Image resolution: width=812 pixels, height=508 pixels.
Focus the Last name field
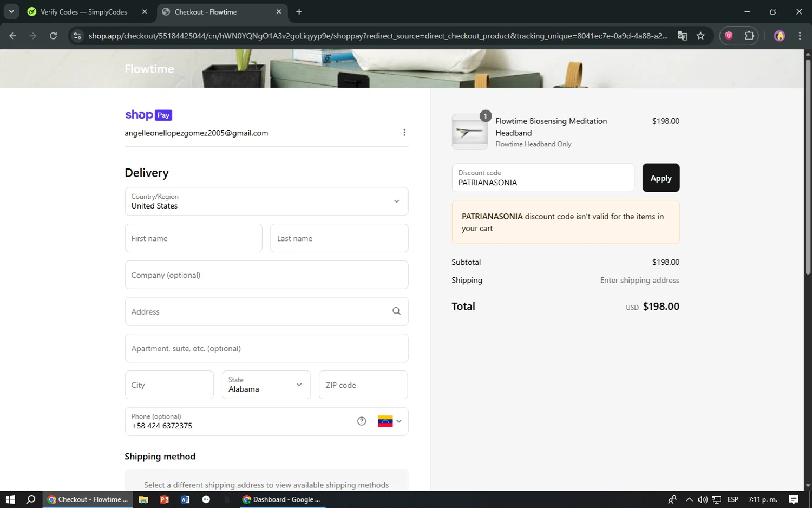tap(339, 238)
